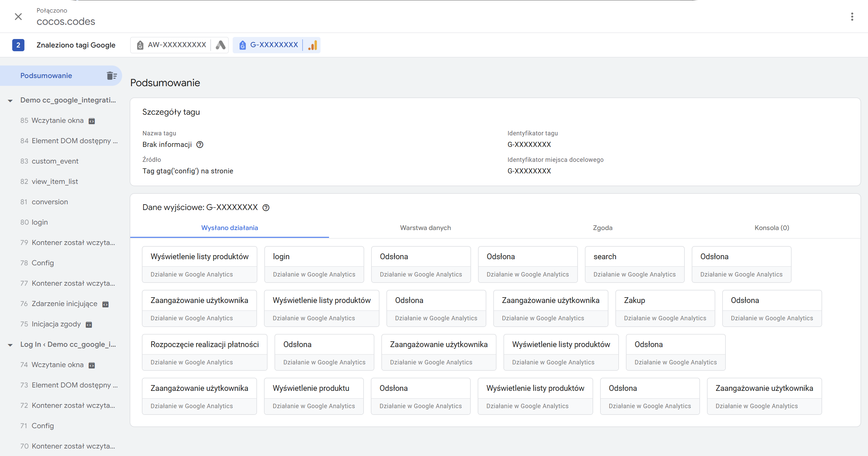The width and height of the screenshot is (868, 456).
Task: Open the Zakup action card
Action: point(665,308)
